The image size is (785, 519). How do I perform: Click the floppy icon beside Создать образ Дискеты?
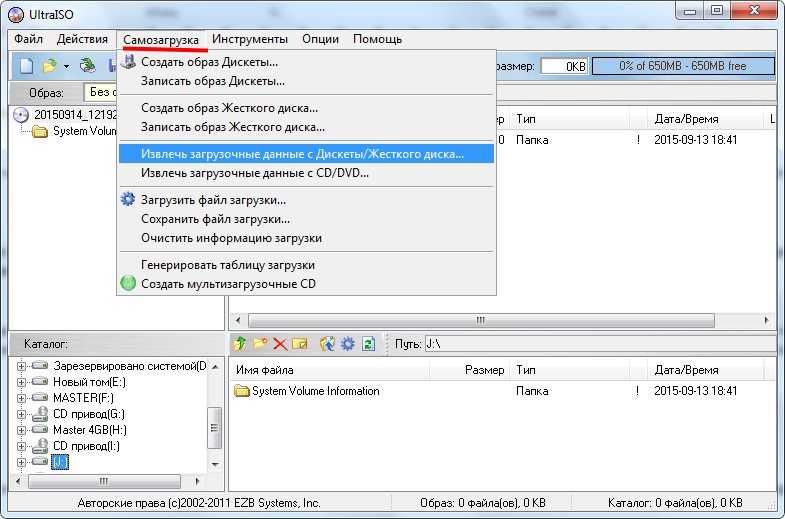(x=129, y=62)
